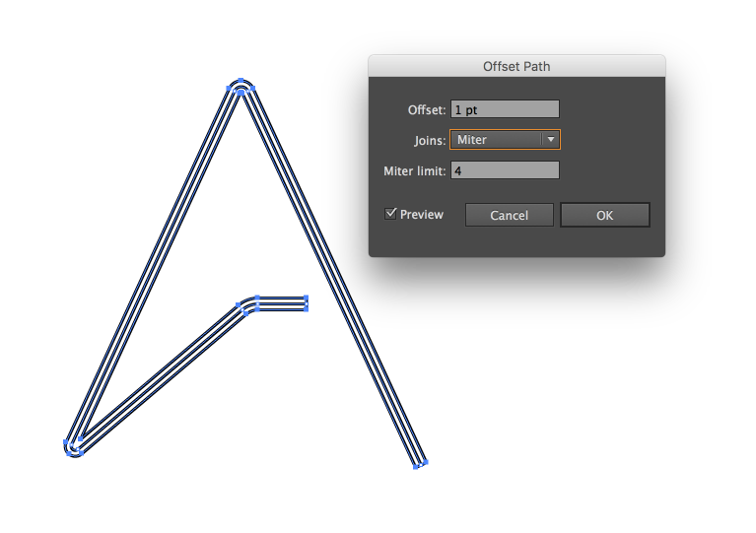Click the arrow on the Joins combo box
Viewport: 756px width, 533px height.
[551, 140]
